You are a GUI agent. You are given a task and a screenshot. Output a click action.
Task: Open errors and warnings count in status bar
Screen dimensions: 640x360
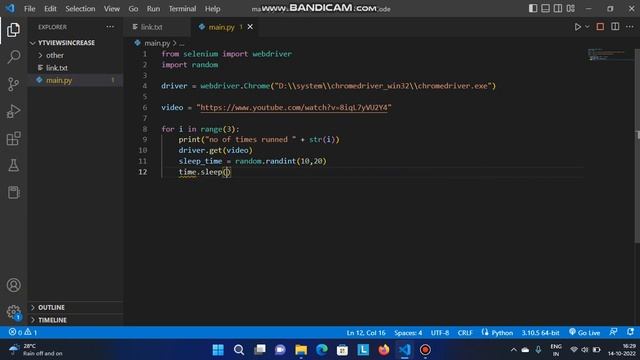tap(23, 332)
